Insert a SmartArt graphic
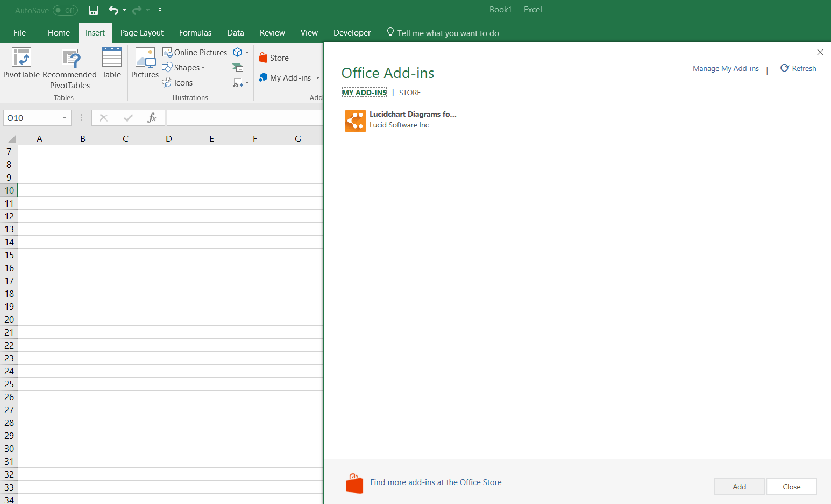The height and width of the screenshot is (504, 831). point(238,67)
